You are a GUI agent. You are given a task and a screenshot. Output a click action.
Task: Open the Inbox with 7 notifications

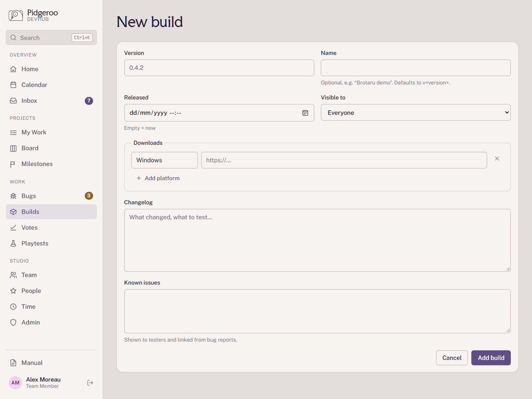51,101
